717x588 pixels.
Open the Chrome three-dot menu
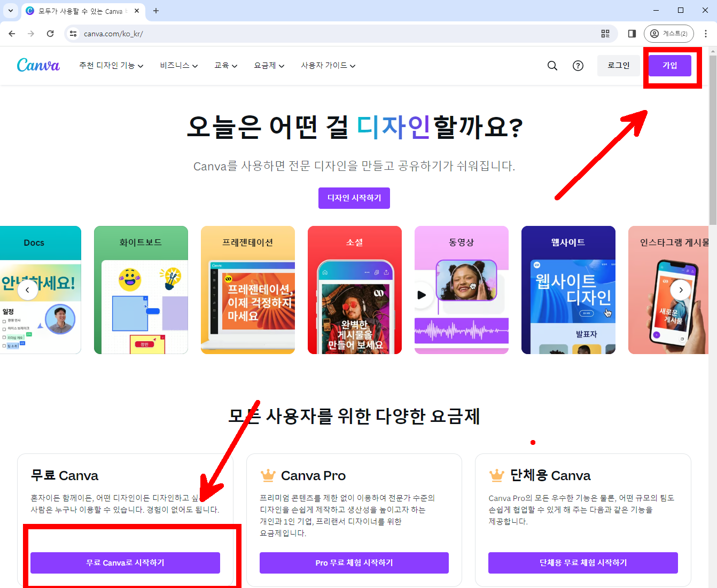click(706, 34)
